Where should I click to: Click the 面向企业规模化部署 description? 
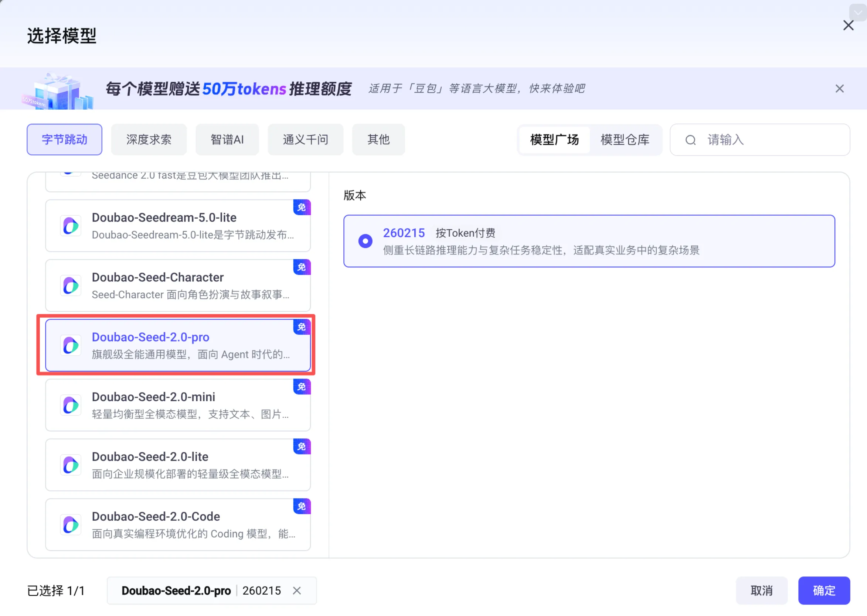[190, 474]
